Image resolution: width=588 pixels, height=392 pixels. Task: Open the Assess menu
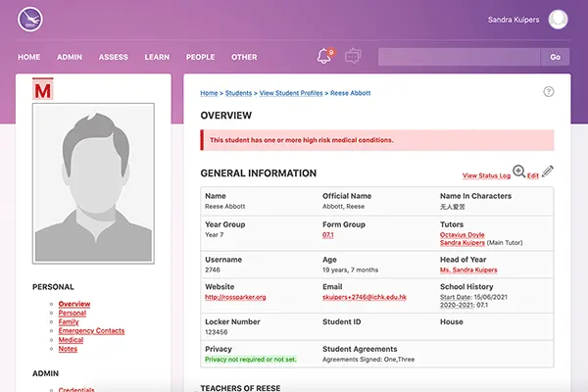pyautogui.click(x=114, y=57)
